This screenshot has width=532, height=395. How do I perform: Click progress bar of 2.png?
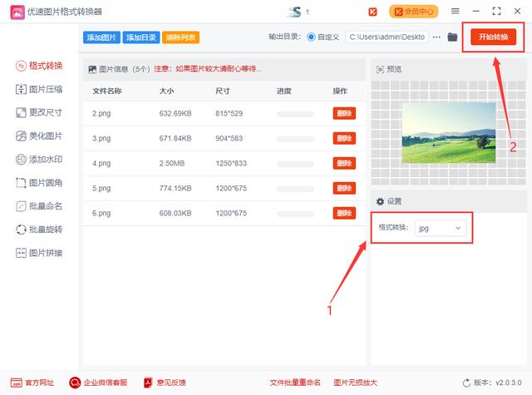tap(296, 114)
